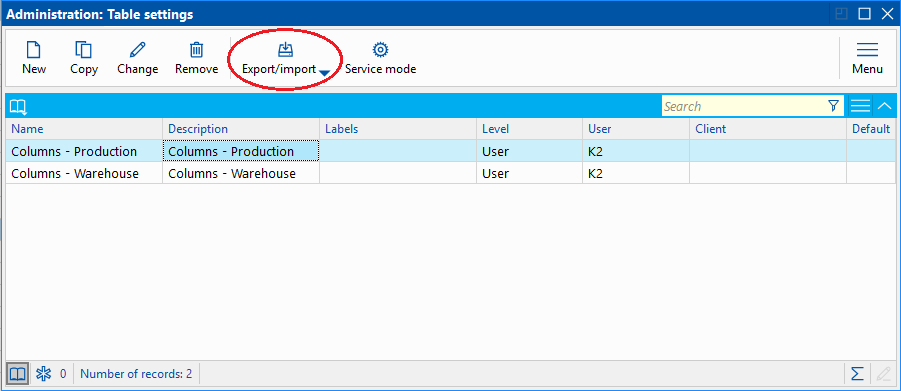Click Columns - Warehouse description cell
The width and height of the screenshot is (901, 391).
[241, 173]
